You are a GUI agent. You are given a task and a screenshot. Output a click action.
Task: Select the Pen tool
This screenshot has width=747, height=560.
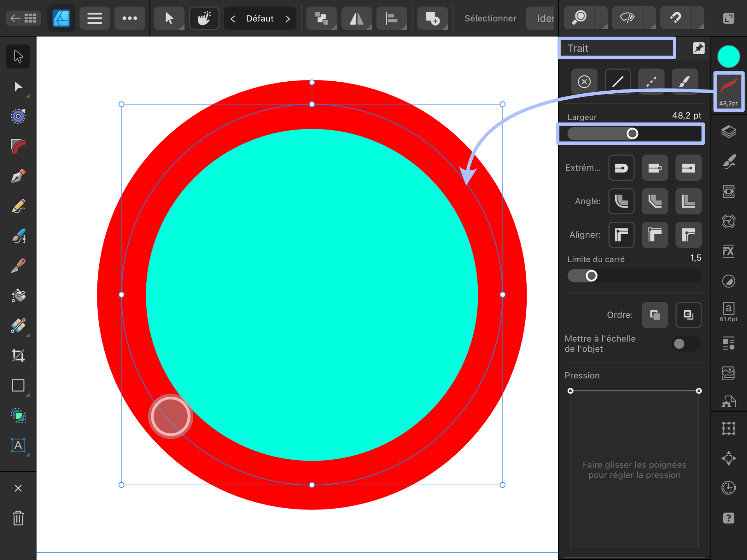pos(18,176)
